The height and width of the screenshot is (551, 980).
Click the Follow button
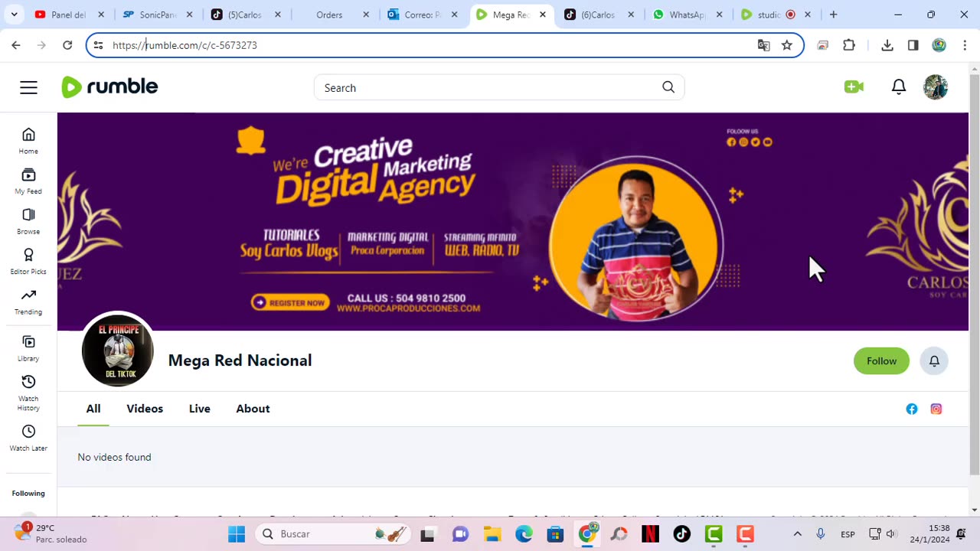point(881,360)
